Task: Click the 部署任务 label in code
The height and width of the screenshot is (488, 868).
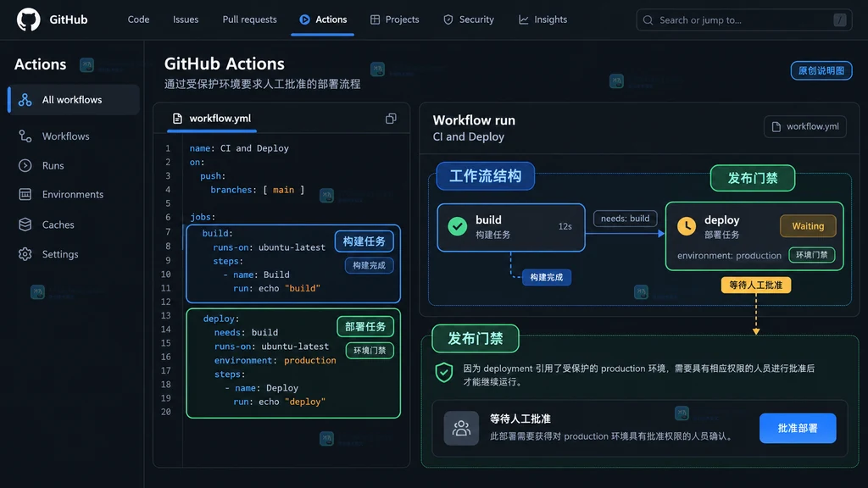Action: [365, 326]
